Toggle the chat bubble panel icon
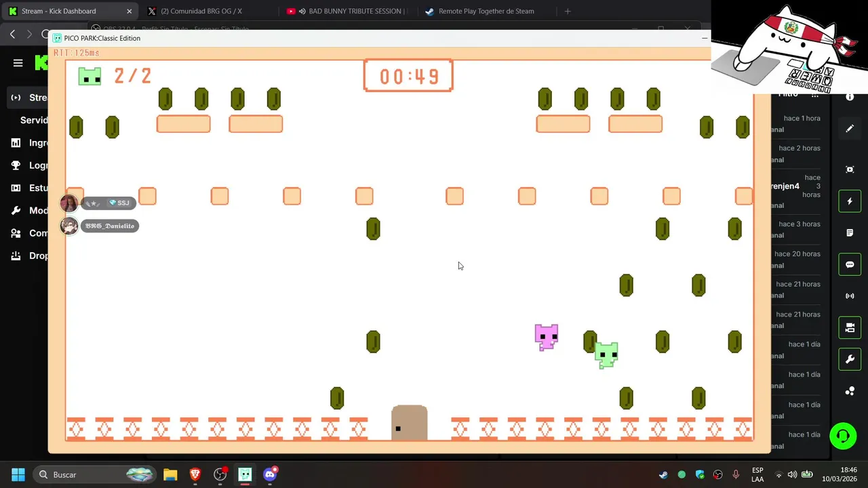Image resolution: width=868 pixels, height=488 pixels. 850,264
